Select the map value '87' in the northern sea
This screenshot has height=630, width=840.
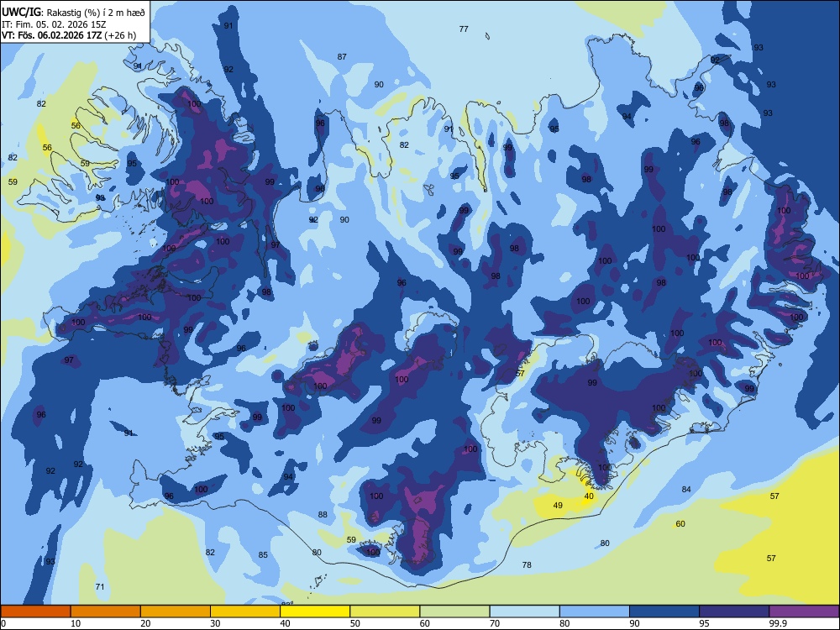(342, 57)
